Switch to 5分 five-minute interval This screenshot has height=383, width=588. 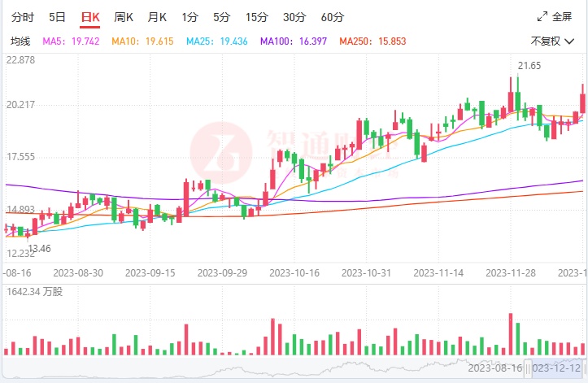pyautogui.click(x=221, y=16)
